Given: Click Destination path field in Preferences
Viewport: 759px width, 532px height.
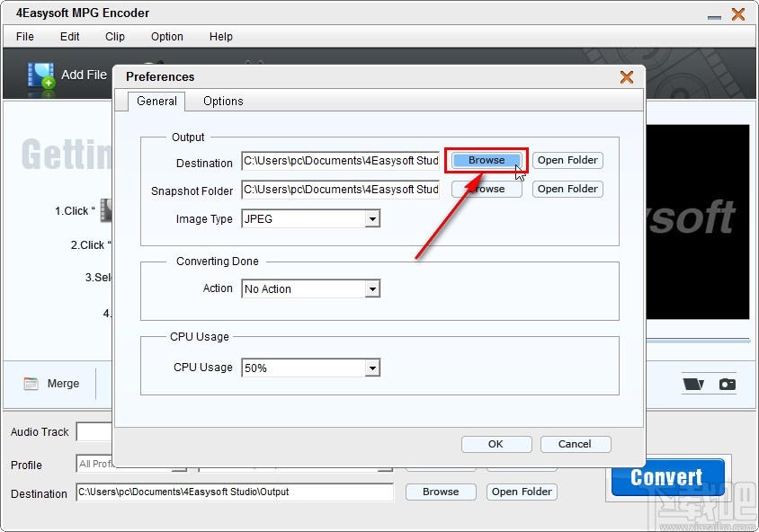Looking at the screenshot, I should click(x=340, y=161).
